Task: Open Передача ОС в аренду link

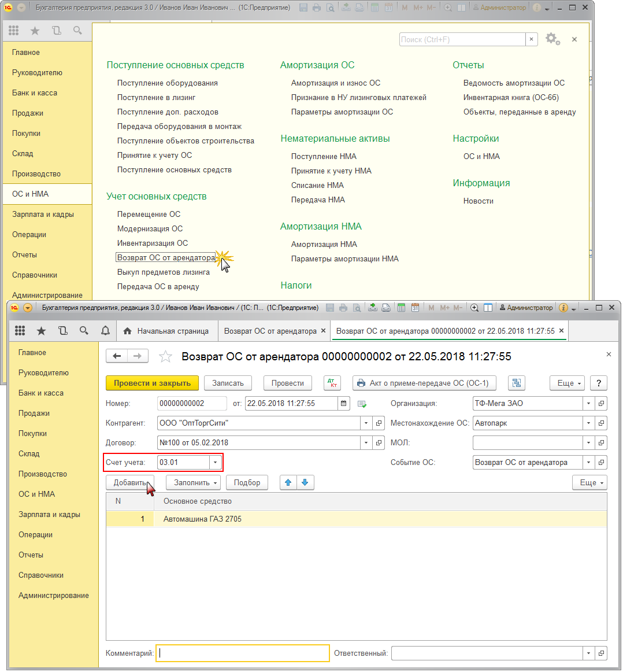Action: (x=158, y=286)
